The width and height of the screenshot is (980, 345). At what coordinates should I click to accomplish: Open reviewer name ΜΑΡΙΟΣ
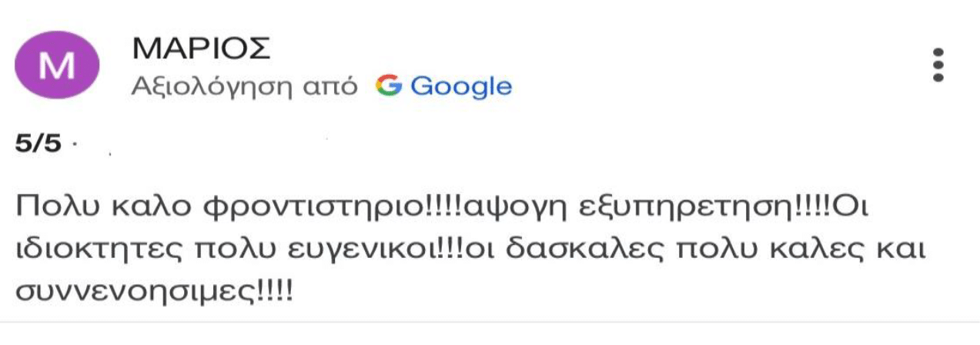click(x=202, y=51)
